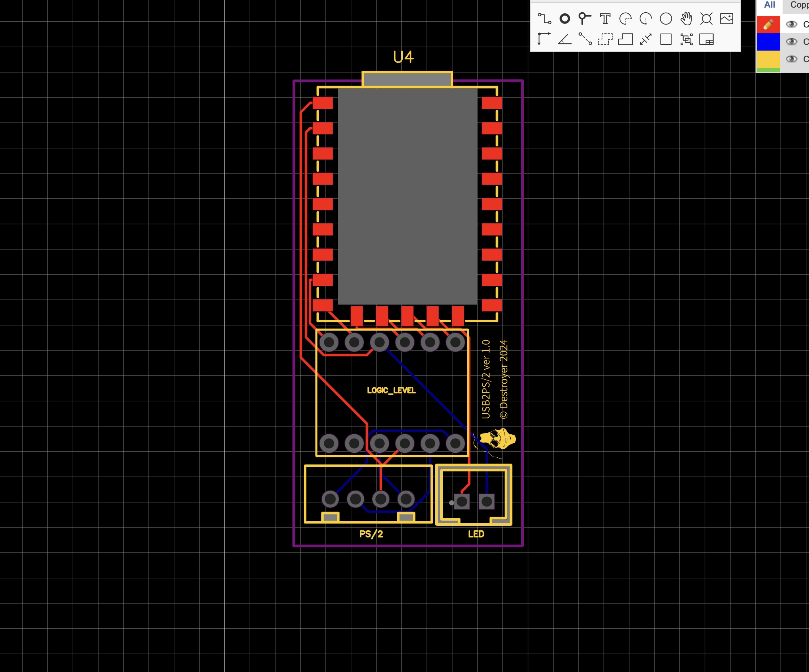The height and width of the screenshot is (672, 809).
Task: Select the Image insert tool
Action: 727,18
